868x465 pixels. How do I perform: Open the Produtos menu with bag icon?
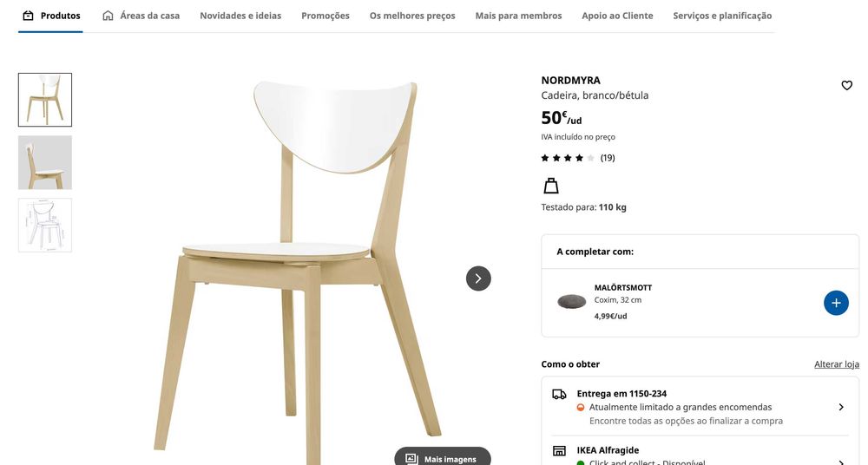coord(51,16)
